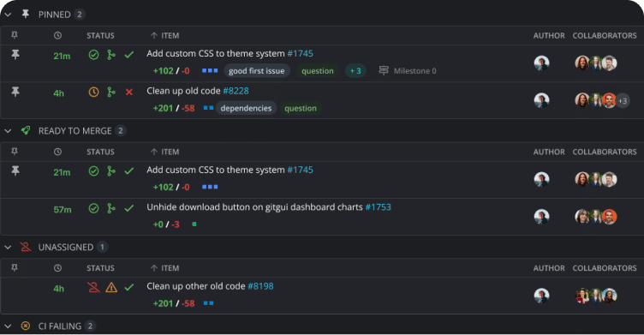The width and height of the screenshot is (644, 335).
Task: Click the milestone signpost icon in pinned #1745 row
Action: (x=384, y=71)
